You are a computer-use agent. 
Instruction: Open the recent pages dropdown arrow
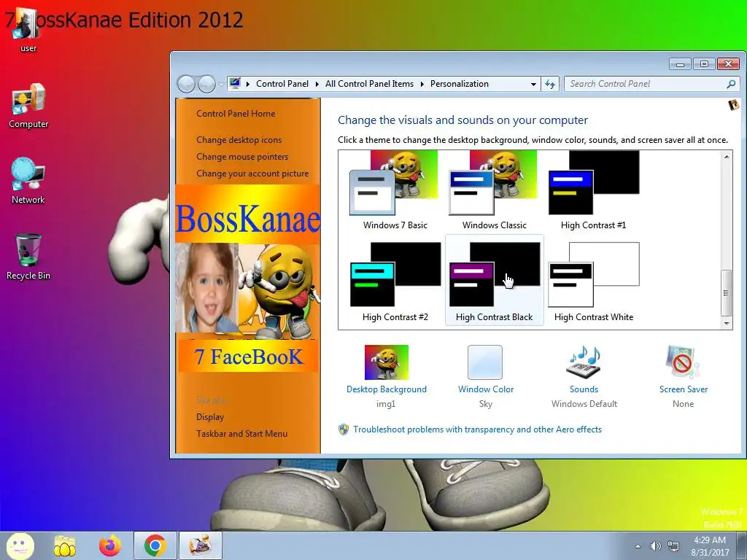pos(221,85)
